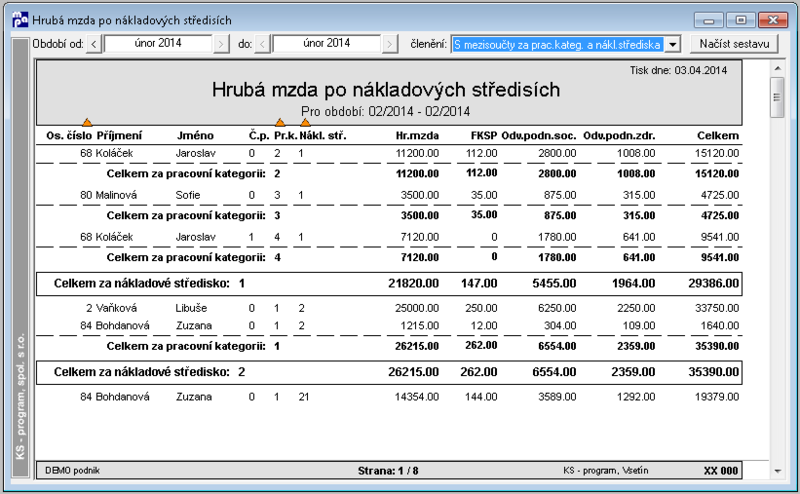This screenshot has height=494, width=800.
Task: Open the členění dropdown arrow
Action: tap(673, 44)
